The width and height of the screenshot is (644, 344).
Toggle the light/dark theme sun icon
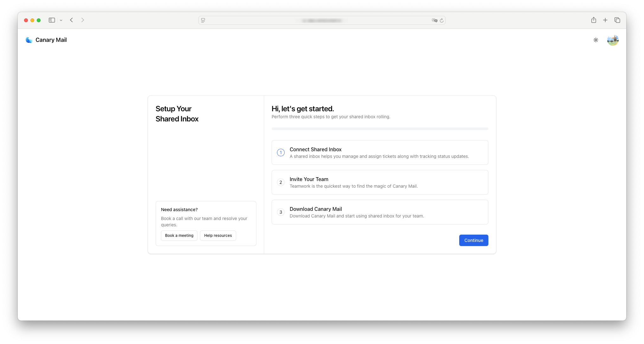click(596, 40)
